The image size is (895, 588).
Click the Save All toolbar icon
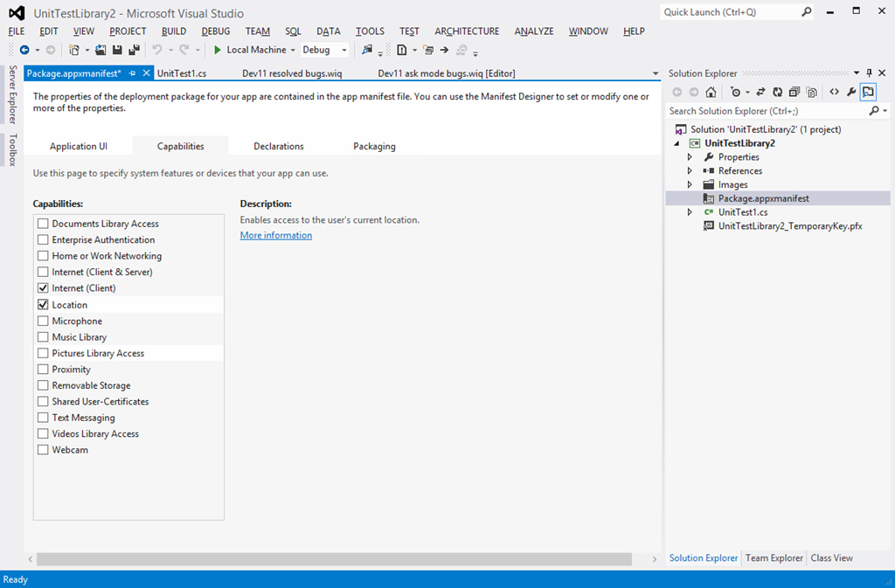[x=134, y=50]
